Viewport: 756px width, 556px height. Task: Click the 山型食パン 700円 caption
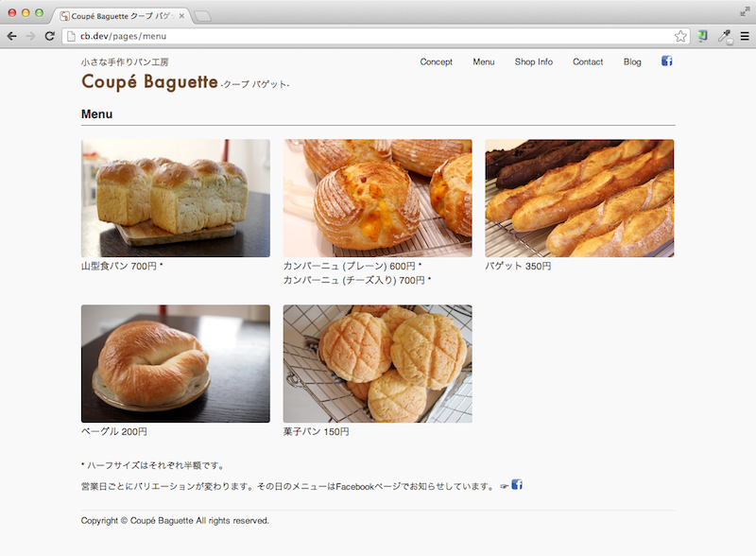(x=122, y=266)
